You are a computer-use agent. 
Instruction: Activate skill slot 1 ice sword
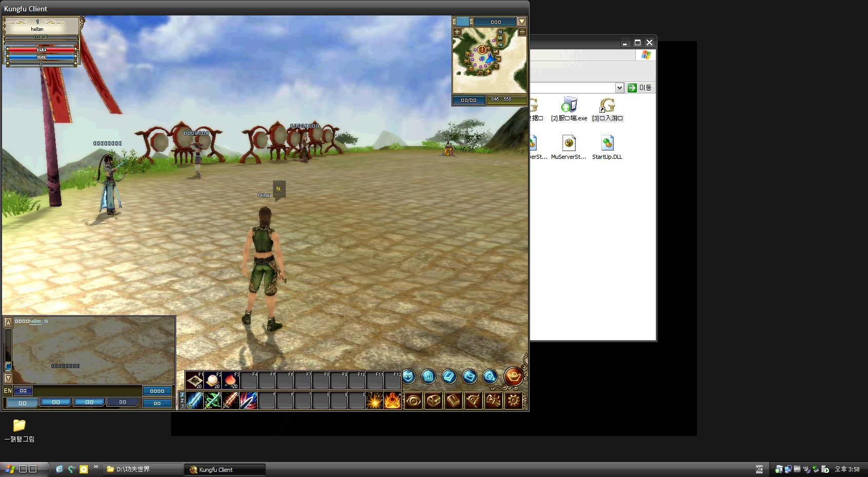tap(195, 400)
